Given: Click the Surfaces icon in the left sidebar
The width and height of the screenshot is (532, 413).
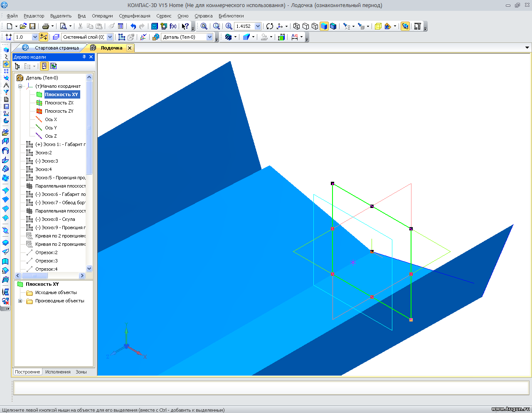Looking at the screenshot, I should click(6, 64).
